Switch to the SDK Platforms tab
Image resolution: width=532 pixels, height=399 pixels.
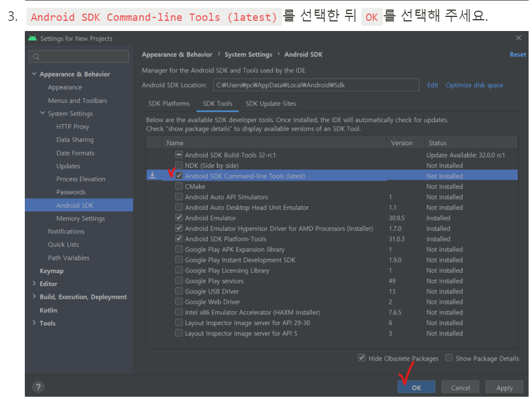coord(169,104)
